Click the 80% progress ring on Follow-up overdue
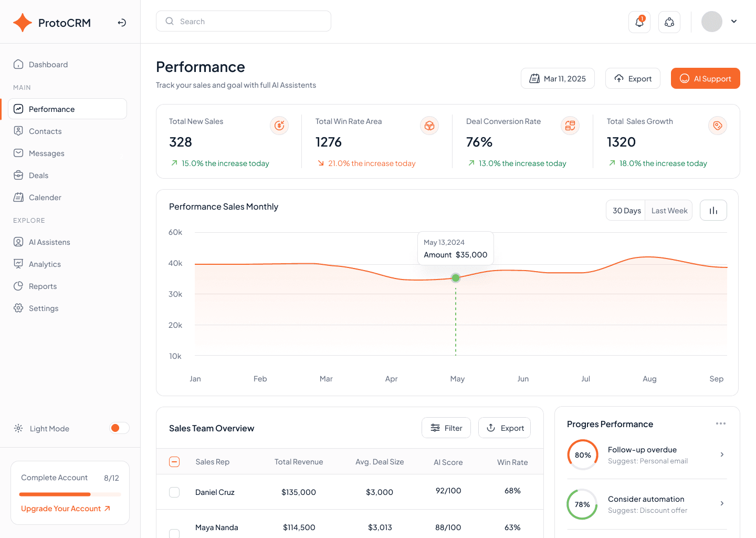The image size is (756, 538). tap(583, 454)
